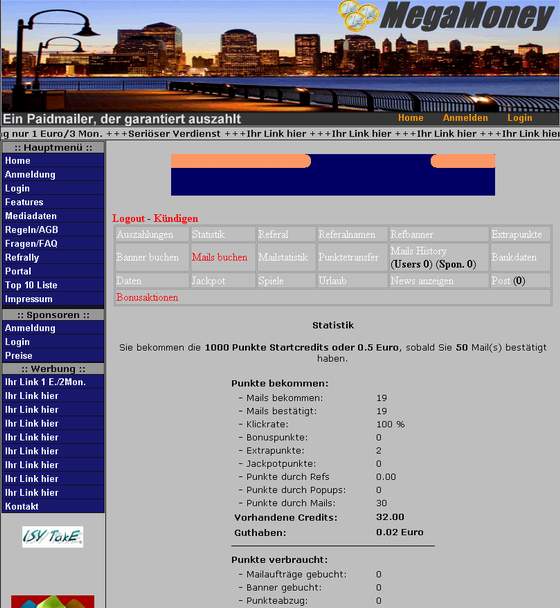Open Statistik in the member menu table

pyautogui.click(x=208, y=235)
